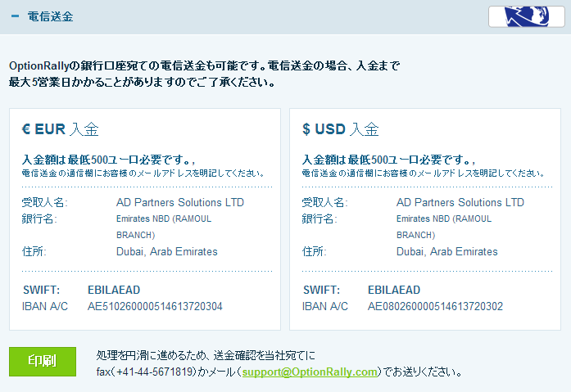Screen dimensions: 571x392
Task: Open the support@OptionRally.com email link
Action: point(310,372)
